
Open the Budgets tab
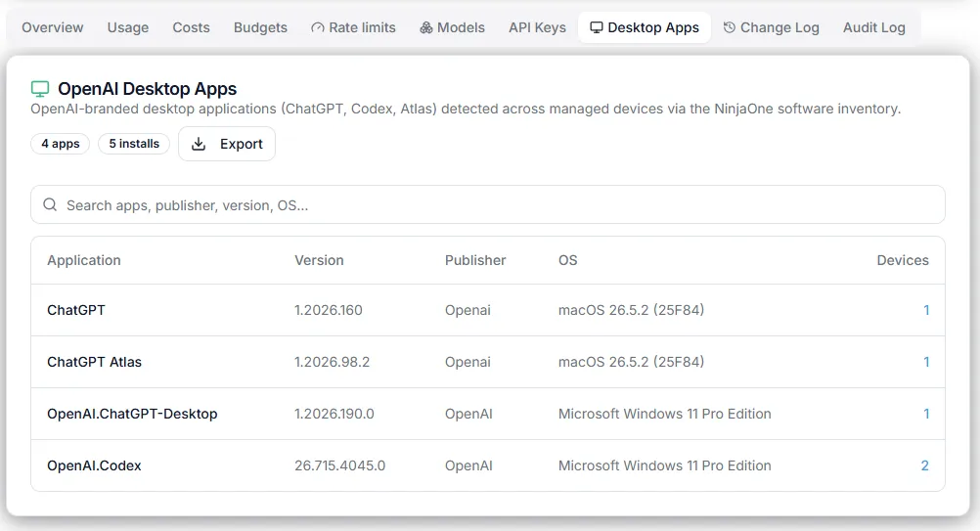[260, 27]
